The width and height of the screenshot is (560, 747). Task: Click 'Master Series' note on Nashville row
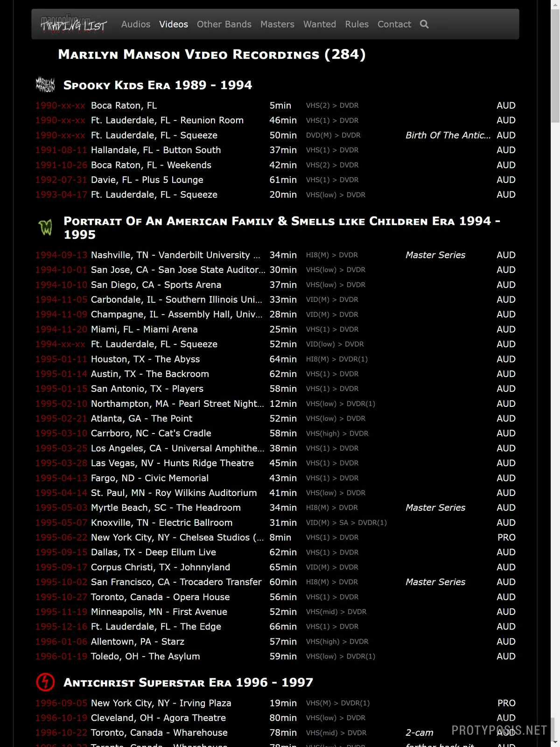(x=435, y=255)
